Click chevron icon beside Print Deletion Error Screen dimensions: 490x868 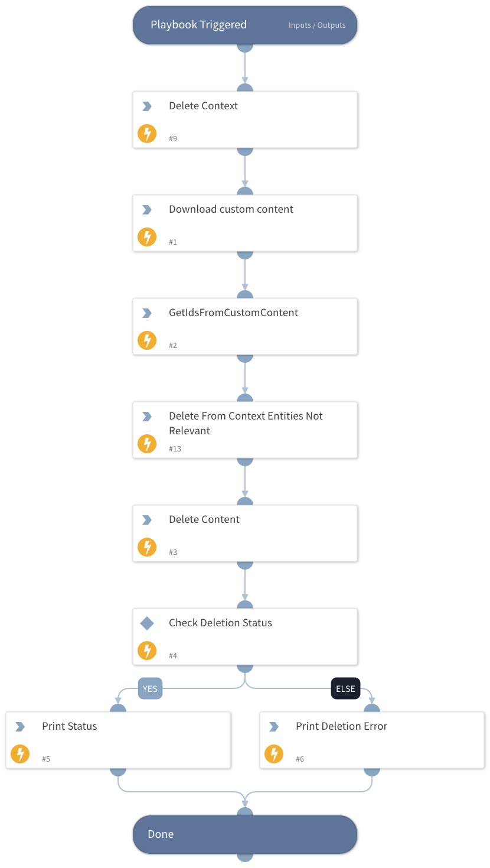(274, 727)
